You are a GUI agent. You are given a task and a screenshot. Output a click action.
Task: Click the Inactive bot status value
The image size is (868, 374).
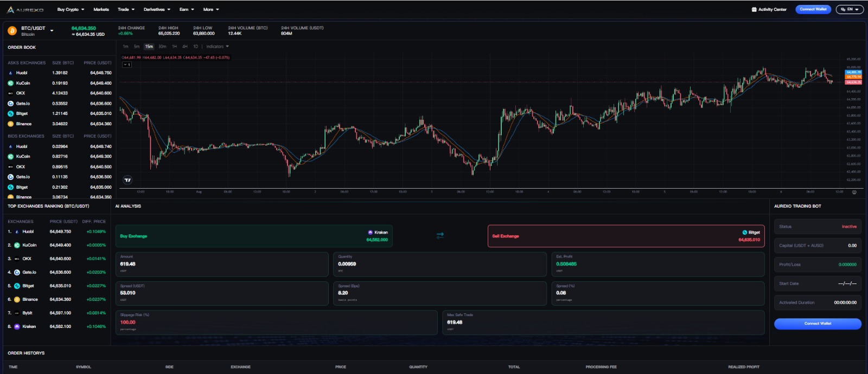(849, 227)
